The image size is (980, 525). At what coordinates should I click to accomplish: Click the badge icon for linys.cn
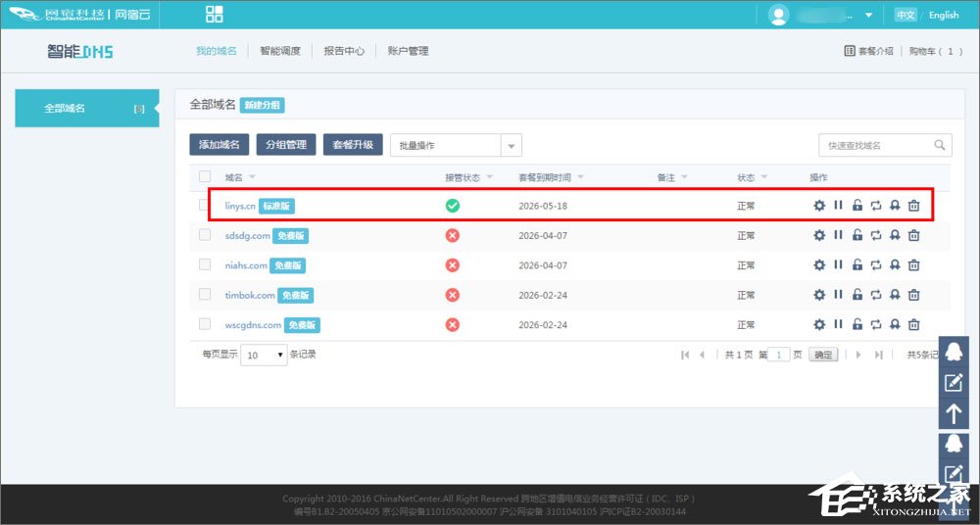click(895, 205)
